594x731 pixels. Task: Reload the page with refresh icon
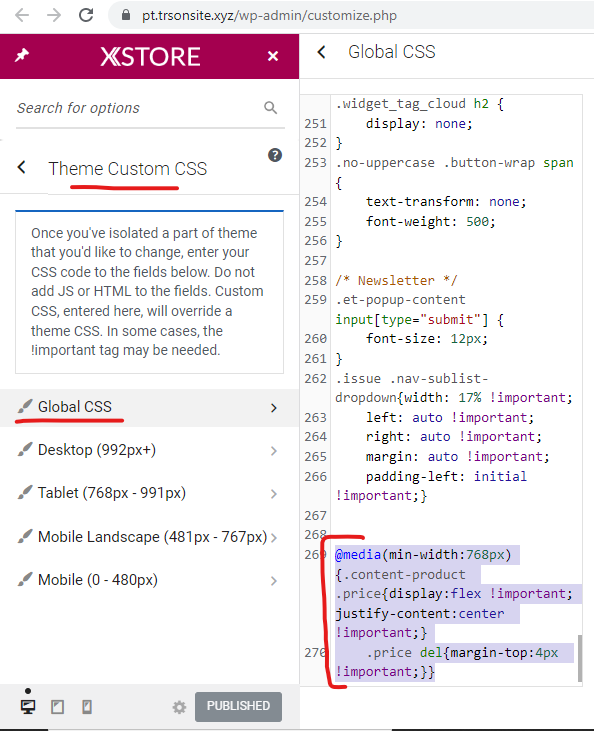pos(86,15)
